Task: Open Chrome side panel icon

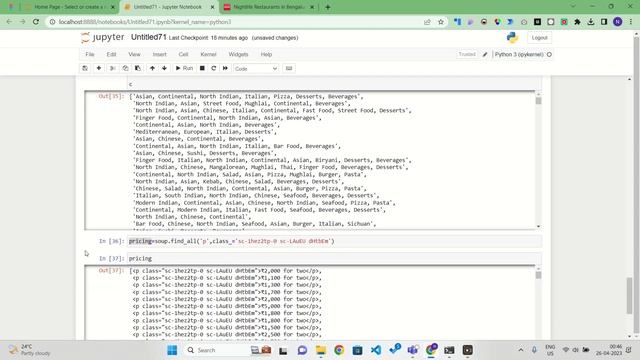Action: (x=604, y=22)
